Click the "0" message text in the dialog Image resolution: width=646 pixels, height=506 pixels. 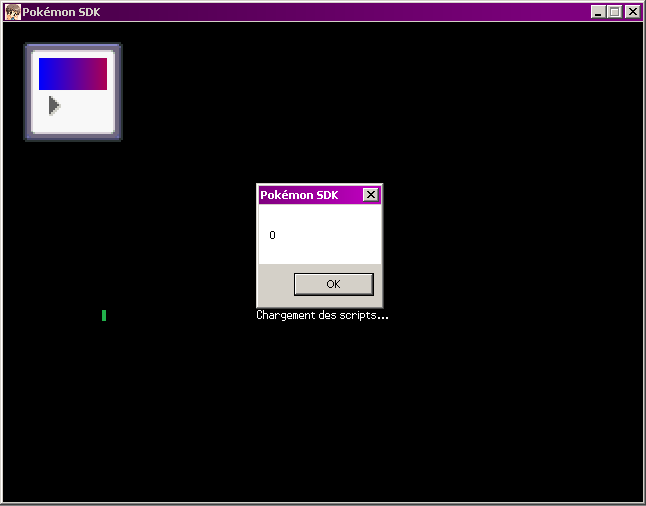(x=272, y=235)
